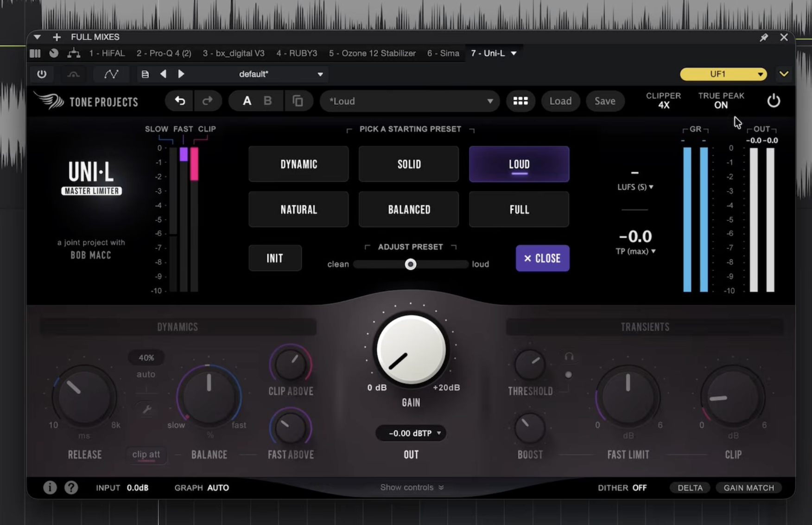This screenshot has width=812, height=525.
Task: Click the Save button
Action: click(x=605, y=101)
